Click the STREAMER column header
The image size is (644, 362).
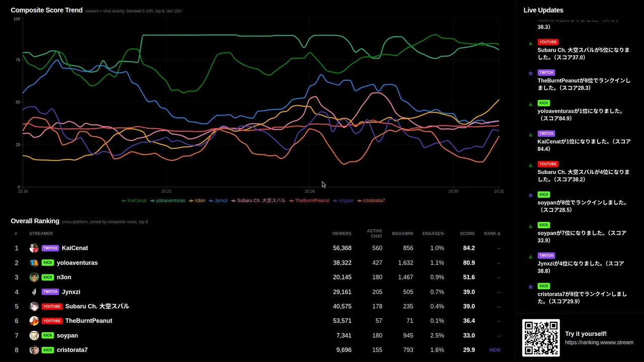[x=41, y=233]
